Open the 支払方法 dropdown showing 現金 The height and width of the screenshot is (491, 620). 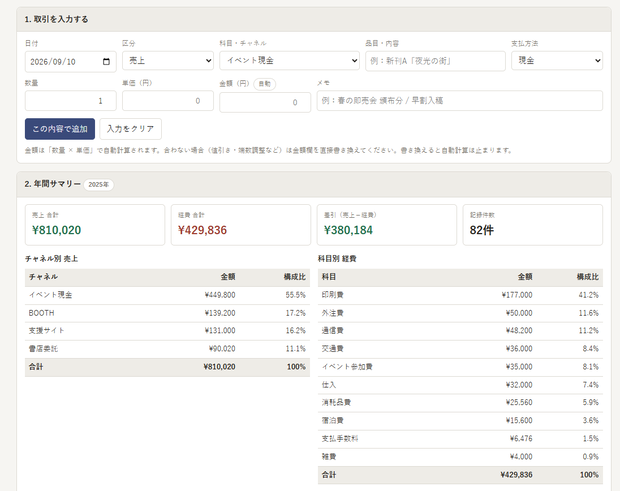point(557,61)
